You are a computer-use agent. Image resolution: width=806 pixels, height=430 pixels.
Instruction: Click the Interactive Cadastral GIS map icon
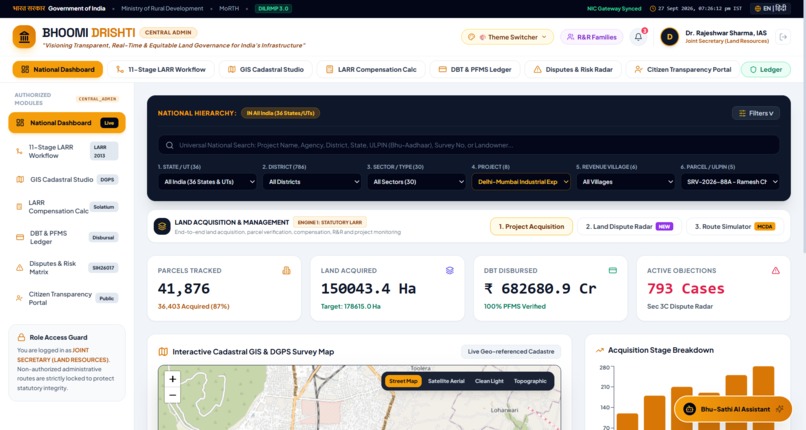click(x=163, y=352)
